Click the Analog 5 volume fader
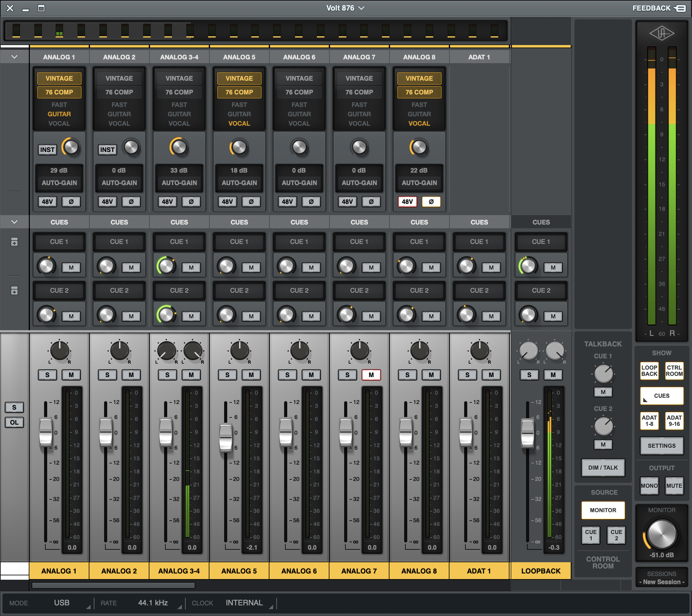Screen dimensions: 692x616 coord(225,438)
